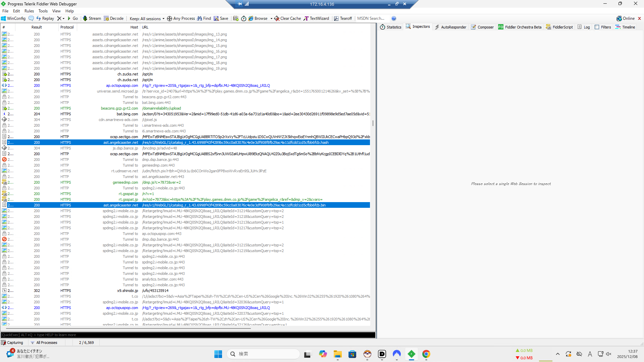Image resolution: width=644 pixels, height=362 pixels.
Task: Click the timer stopwatch icon in toolbar
Action: coord(244,18)
